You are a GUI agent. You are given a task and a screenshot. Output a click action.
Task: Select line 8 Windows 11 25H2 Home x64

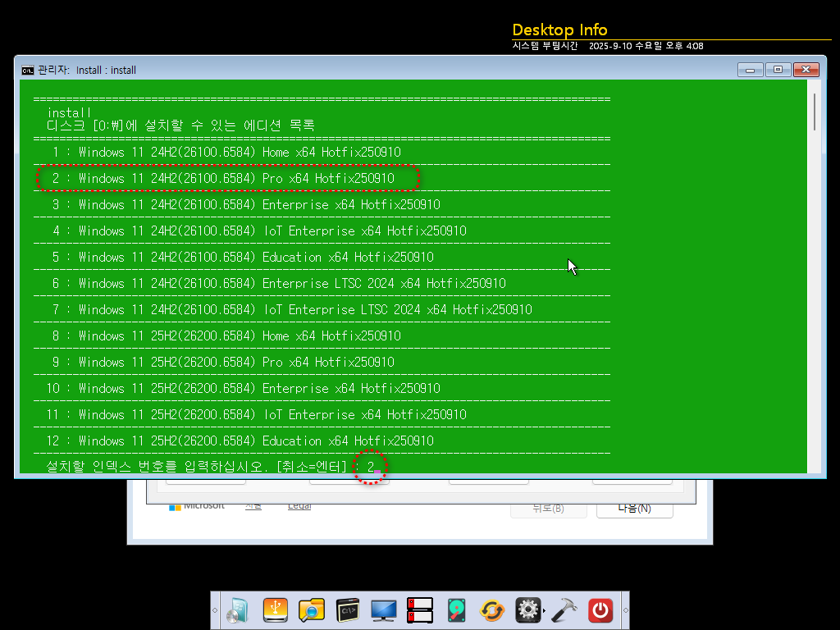click(226, 336)
